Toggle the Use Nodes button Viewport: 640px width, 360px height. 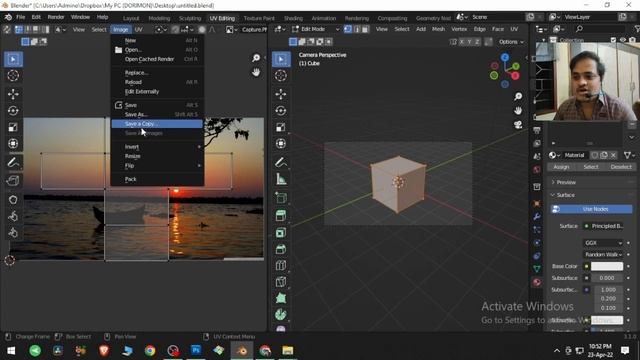[x=591, y=209]
